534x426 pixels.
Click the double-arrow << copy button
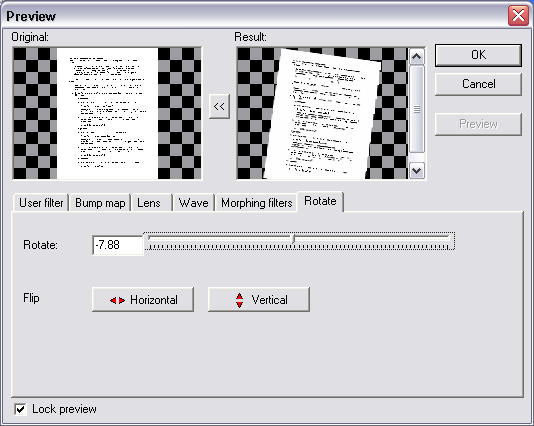pyautogui.click(x=219, y=107)
